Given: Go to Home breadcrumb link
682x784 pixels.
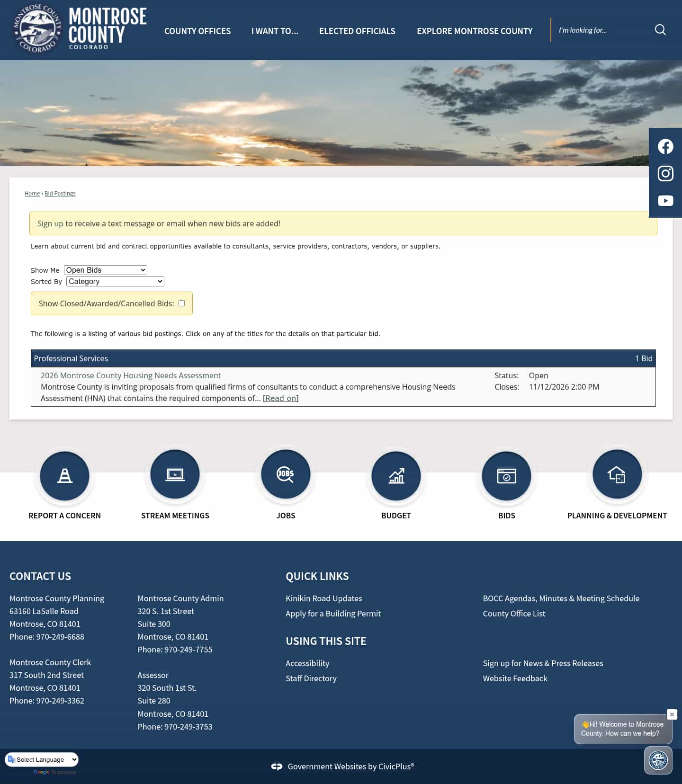Looking at the screenshot, I should click(32, 193).
